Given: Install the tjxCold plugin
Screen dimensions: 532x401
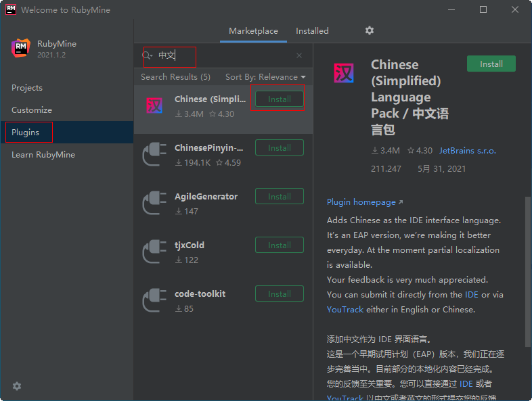Looking at the screenshot, I should 280,245.
